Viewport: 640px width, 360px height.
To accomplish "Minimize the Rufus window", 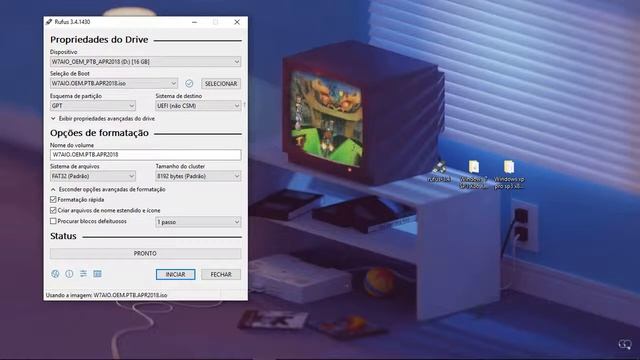I will point(195,22).
